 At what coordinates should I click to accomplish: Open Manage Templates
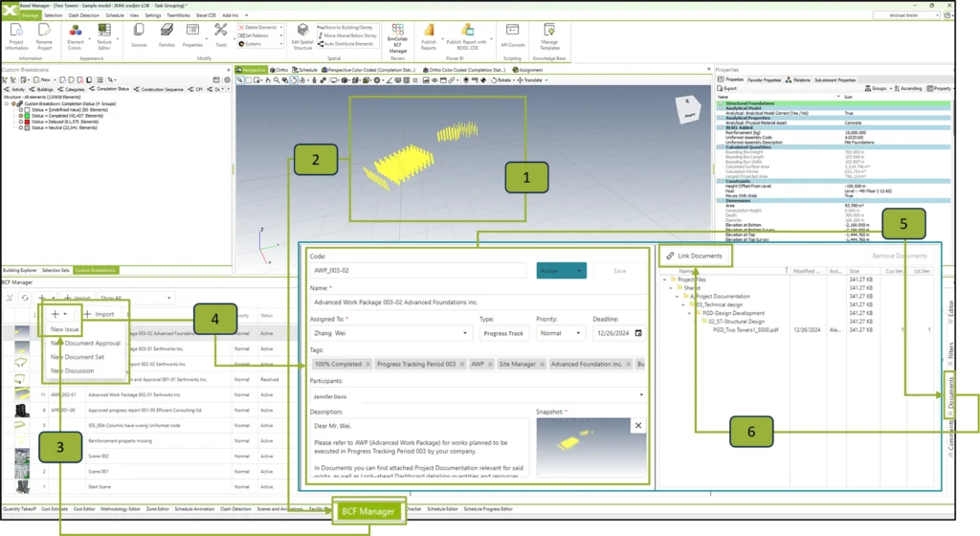549,36
